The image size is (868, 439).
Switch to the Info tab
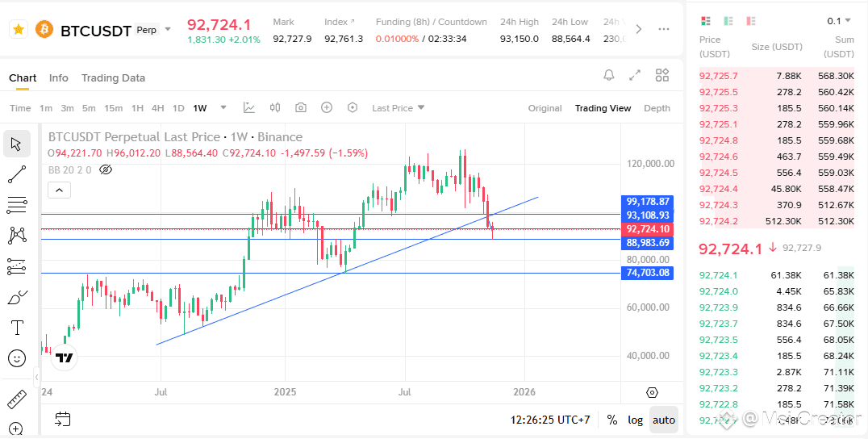coord(59,78)
